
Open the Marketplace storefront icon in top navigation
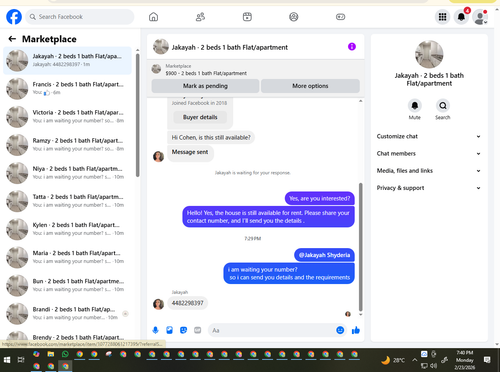[247, 17]
